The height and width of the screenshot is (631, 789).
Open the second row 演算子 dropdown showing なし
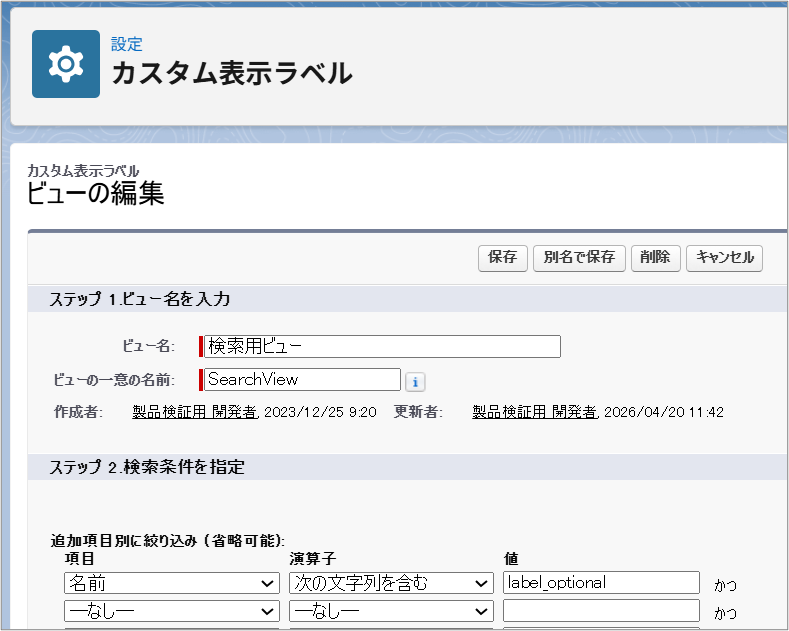pyautogui.click(x=391, y=611)
